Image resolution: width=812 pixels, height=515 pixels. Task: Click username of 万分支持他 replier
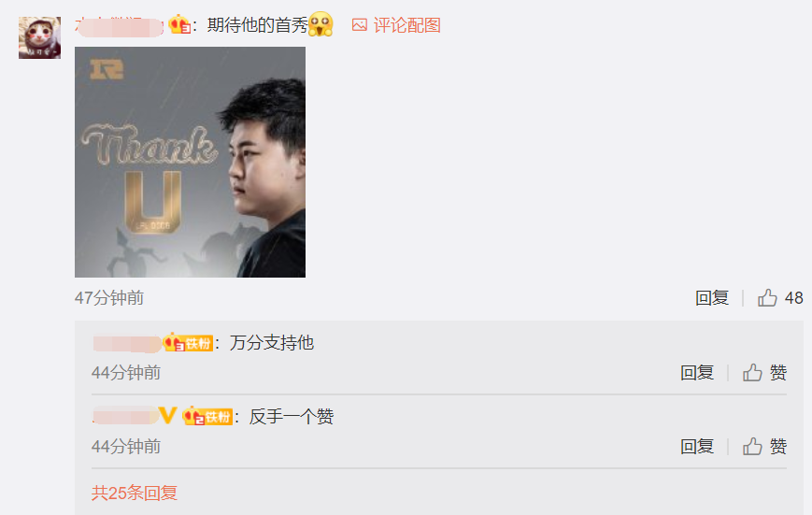[127, 344]
